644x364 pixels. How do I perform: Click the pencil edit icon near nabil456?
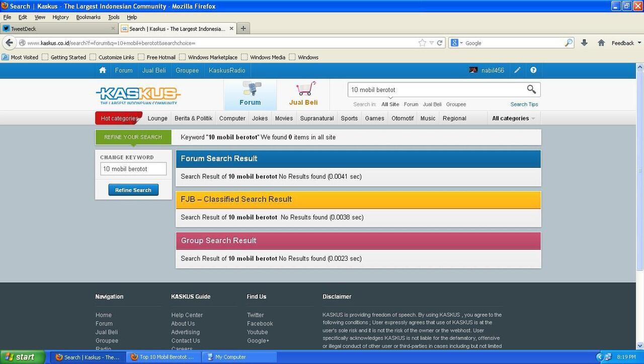click(x=517, y=70)
